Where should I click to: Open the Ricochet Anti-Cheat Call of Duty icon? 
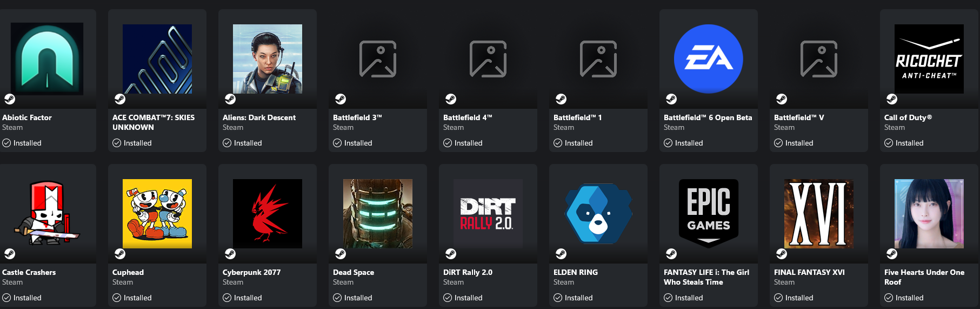929,59
